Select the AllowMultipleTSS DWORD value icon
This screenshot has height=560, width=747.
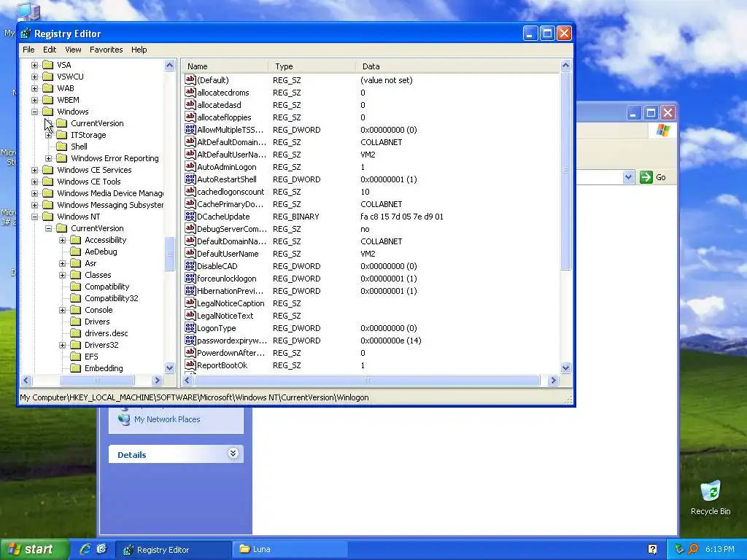pos(190,130)
